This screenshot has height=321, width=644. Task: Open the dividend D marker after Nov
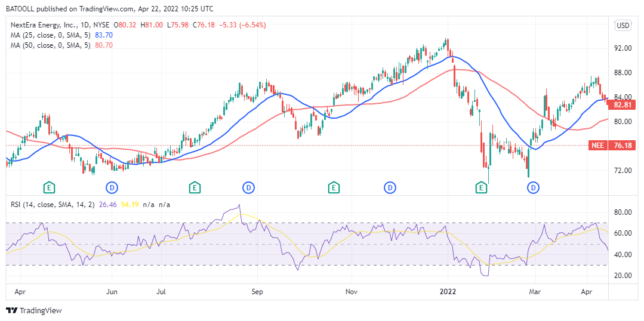[389, 188]
